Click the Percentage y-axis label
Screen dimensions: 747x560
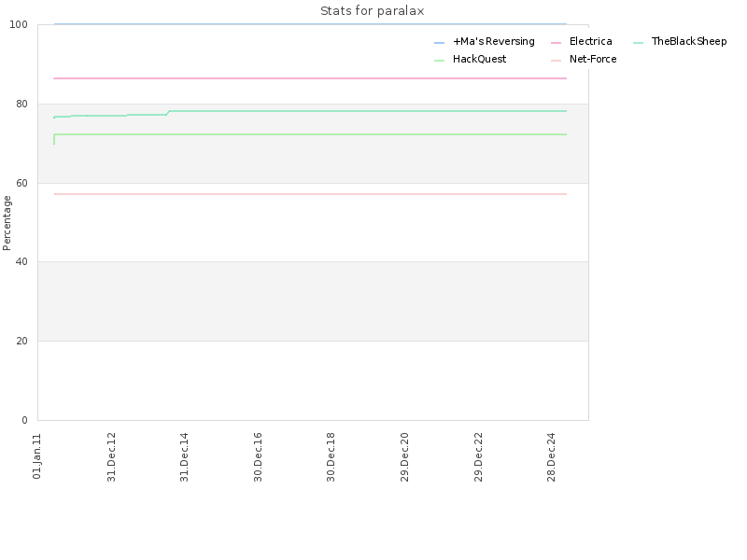[7, 223]
